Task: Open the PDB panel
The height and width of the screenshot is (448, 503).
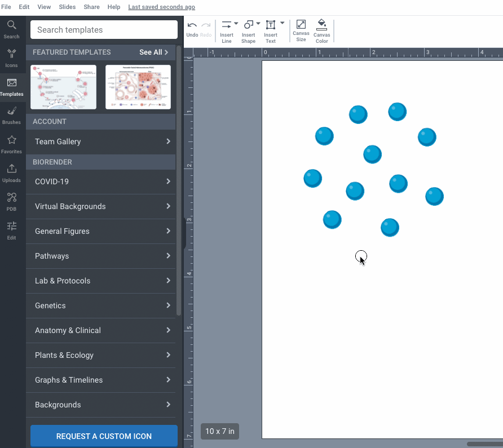Action: click(x=11, y=202)
